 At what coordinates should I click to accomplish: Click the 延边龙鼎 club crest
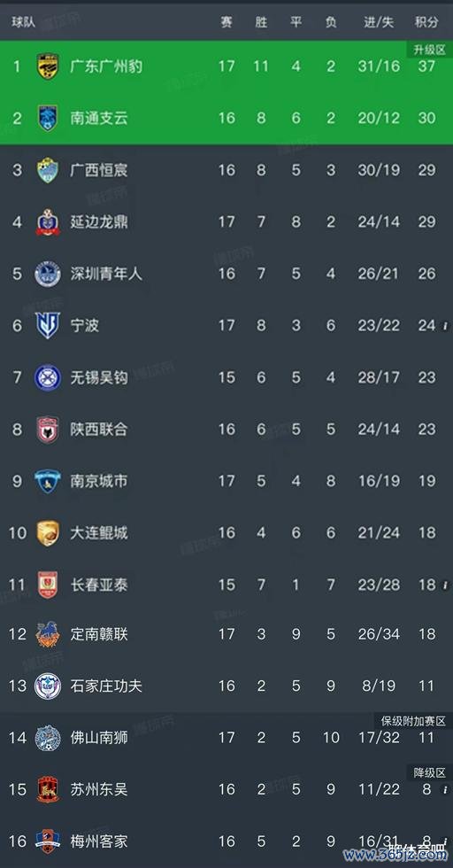[48, 222]
